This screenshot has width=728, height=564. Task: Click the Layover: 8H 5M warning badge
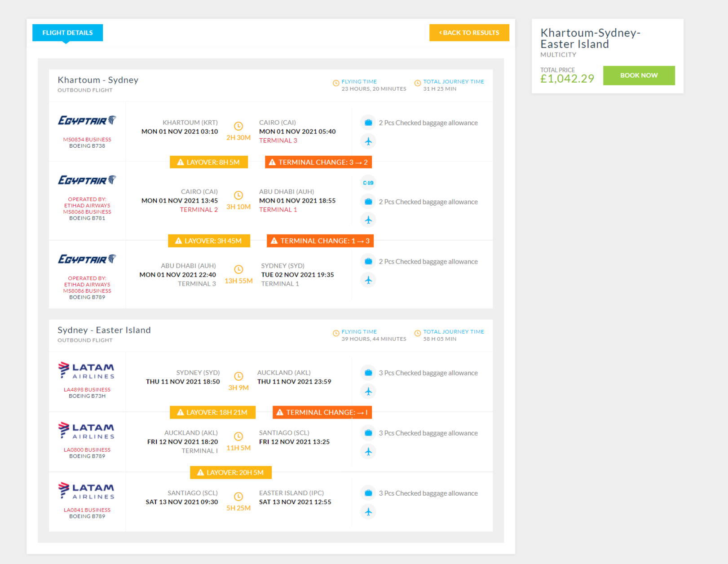coord(209,162)
